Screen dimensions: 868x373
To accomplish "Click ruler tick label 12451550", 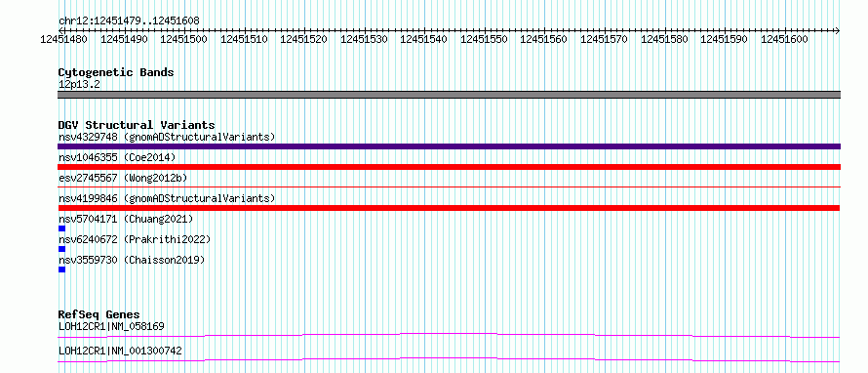I will [x=484, y=39].
